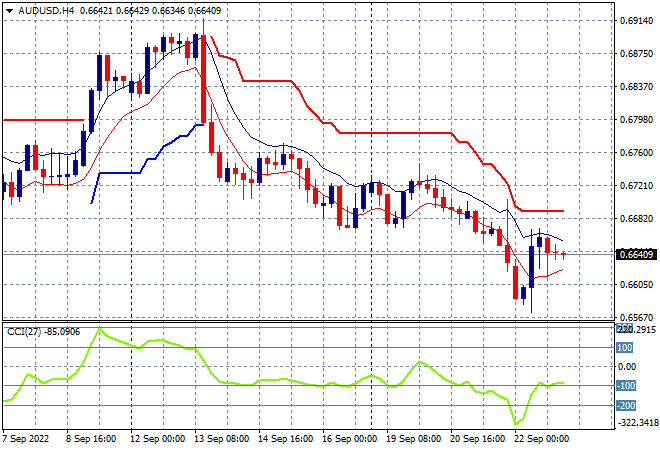Viewport: 660px width, 450px height.
Task: Click the 0.68750 price scale value
Action: (x=636, y=53)
